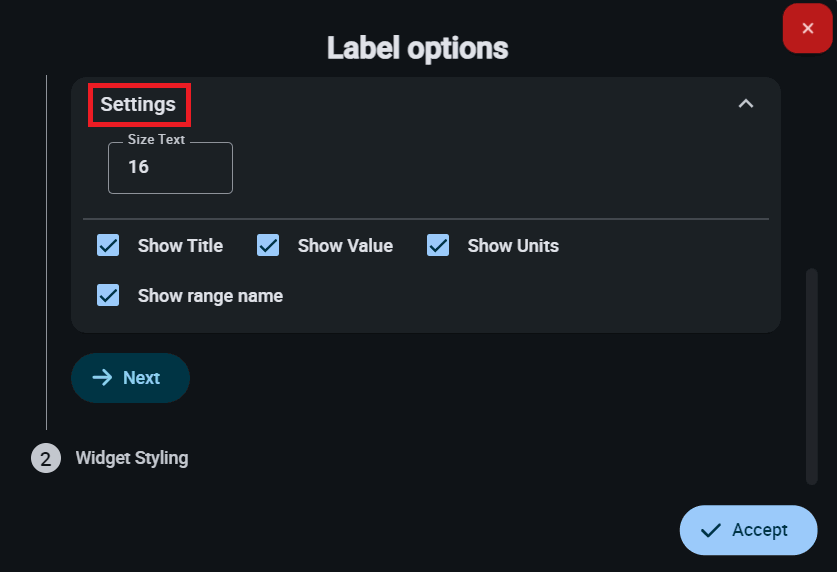Click the Show Value label text
837x572 pixels.
tap(345, 246)
